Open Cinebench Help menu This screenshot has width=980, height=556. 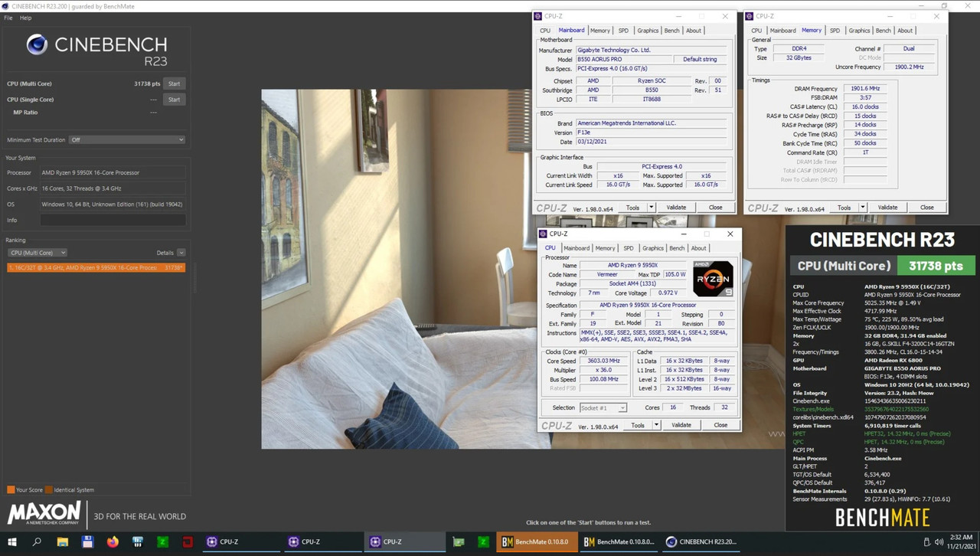click(25, 18)
